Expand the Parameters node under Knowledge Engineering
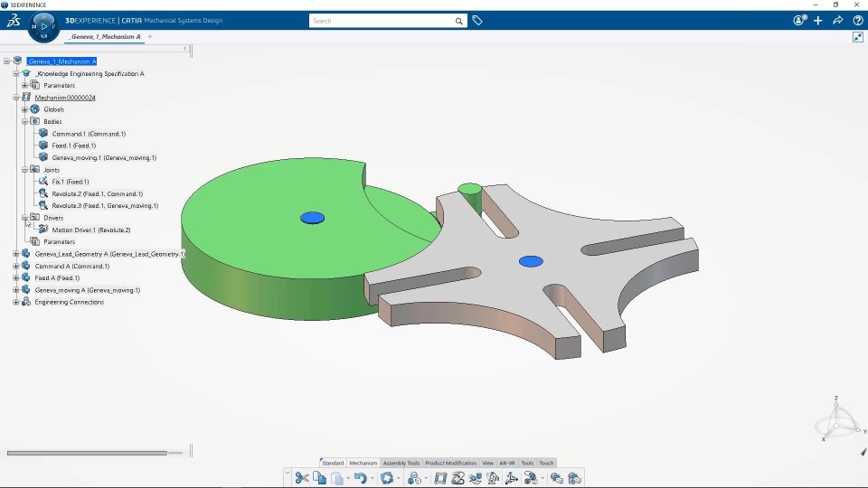The height and width of the screenshot is (488, 868). click(x=25, y=85)
